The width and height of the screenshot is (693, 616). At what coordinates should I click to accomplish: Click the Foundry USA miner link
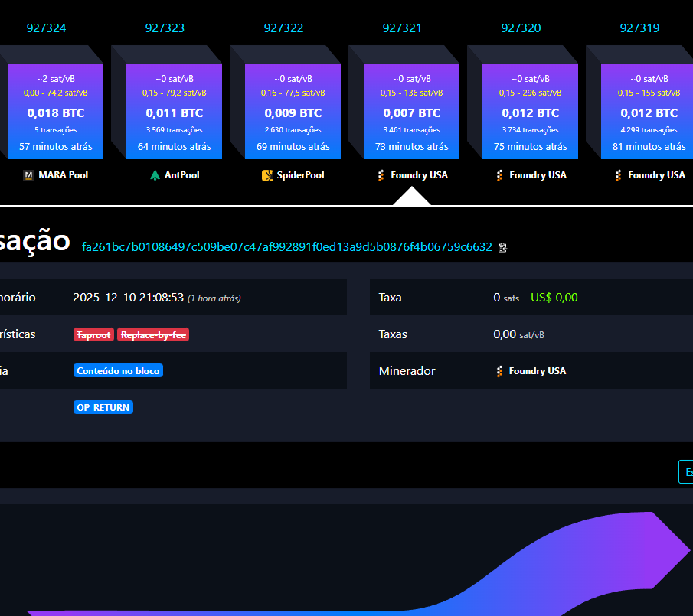(537, 371)
